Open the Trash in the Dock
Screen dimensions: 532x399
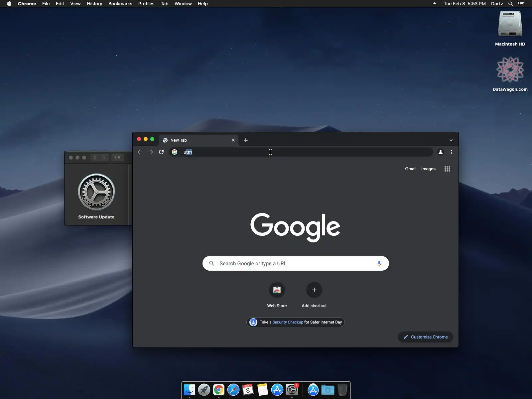tap(342, 390)
